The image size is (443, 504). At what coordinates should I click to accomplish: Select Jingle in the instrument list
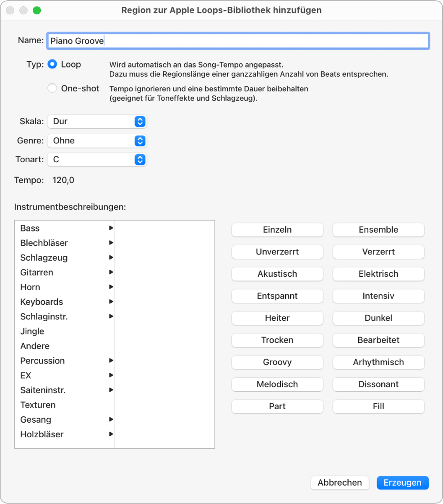click(32, 331)
